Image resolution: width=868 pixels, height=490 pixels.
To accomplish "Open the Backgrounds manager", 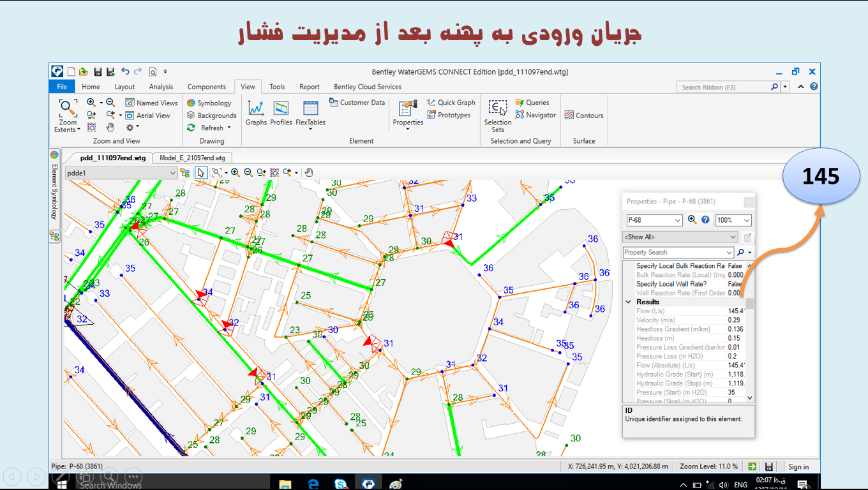I will click(211, 115).
